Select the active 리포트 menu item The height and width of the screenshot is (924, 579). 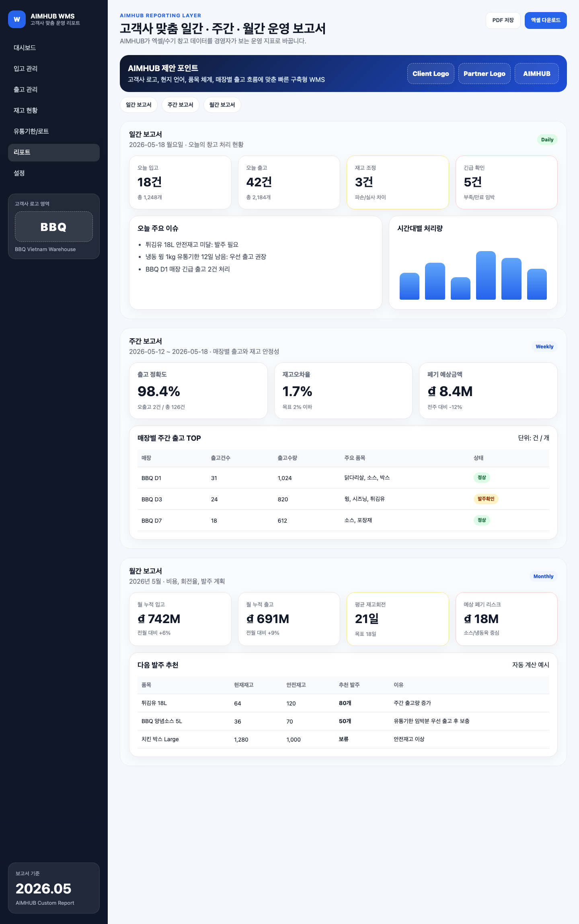click(x=54, y=152)
